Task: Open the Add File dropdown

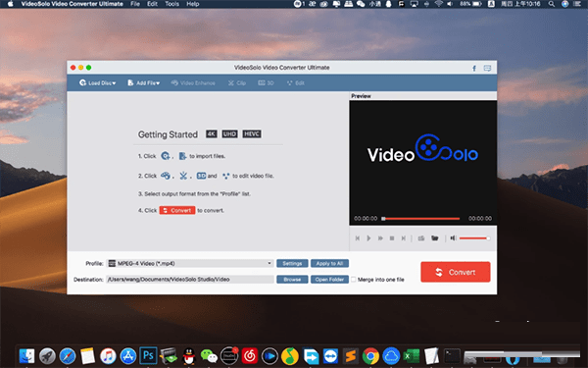Action: coord(144,82)
